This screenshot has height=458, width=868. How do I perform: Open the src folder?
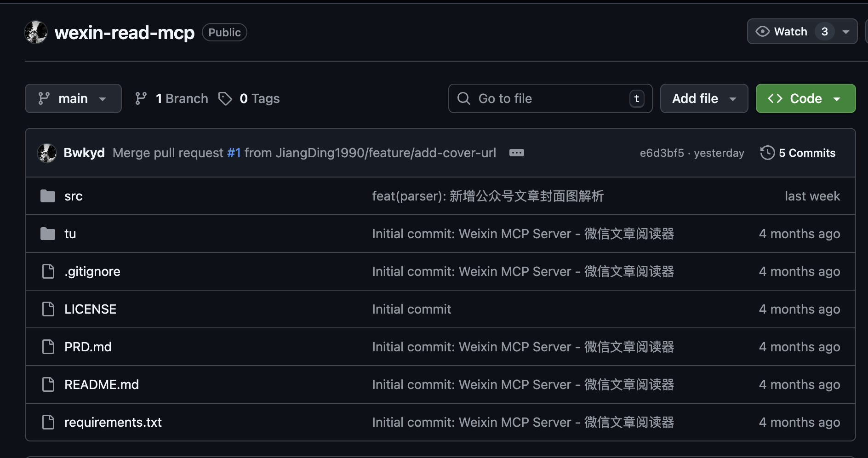click(x=74, y=196)
